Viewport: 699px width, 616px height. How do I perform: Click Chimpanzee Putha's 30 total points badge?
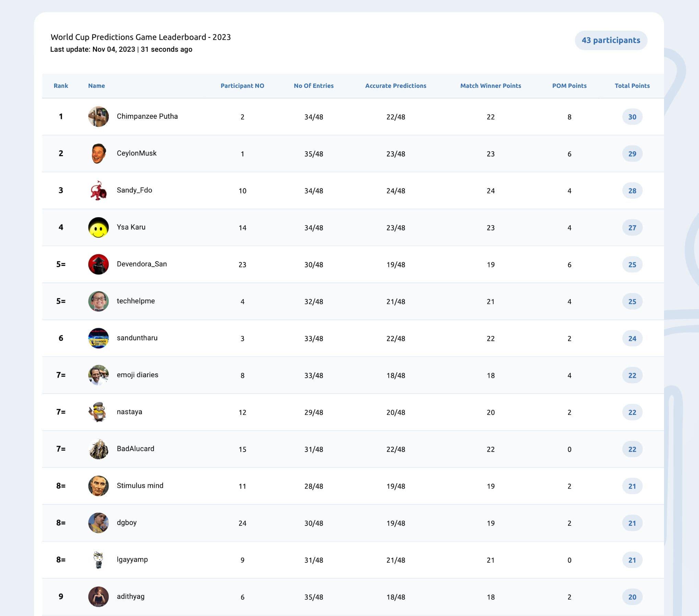(632, 117)
